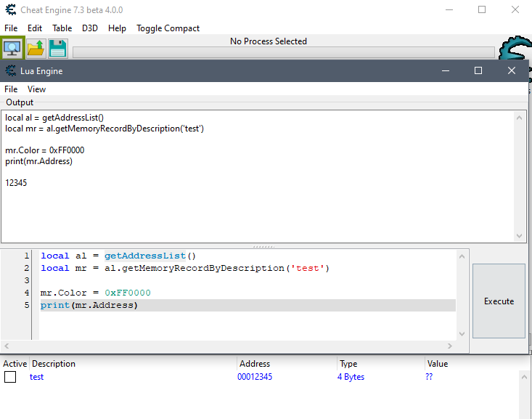Open the Table menu

[x=62, y=28]
